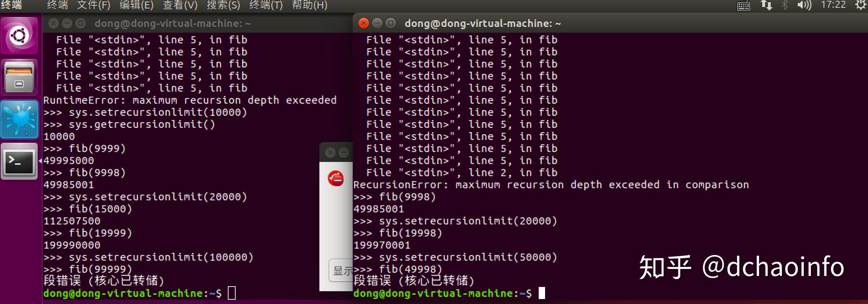Open the 查看(V) menu
Image resolution: width=868 pixels, height=304 pixels.
point(180,5)
